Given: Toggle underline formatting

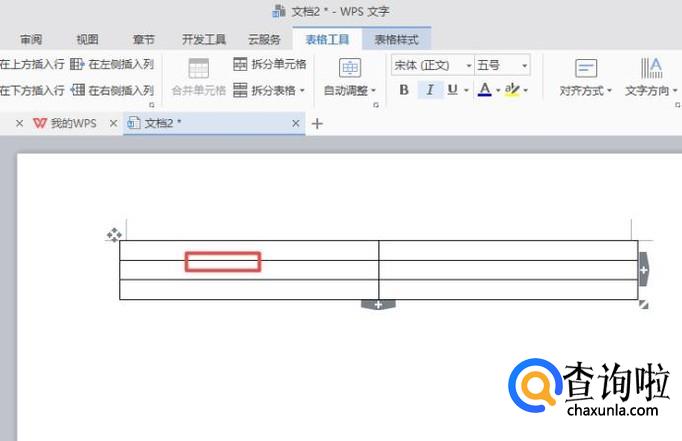Looking at the screenshot, I should [452, 90].
